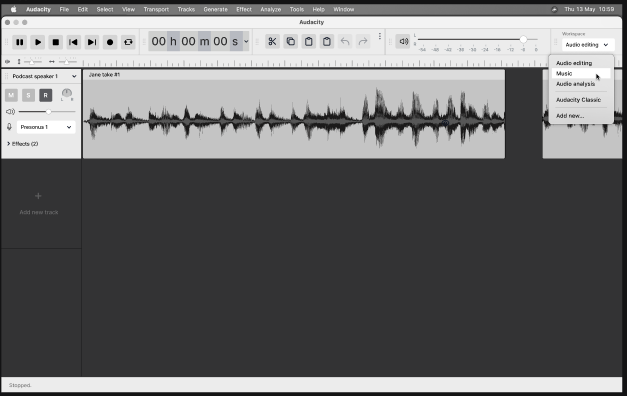The width and height of the screenshot is (627, 396).
Task: Mute the Podcast speaker 1 track
Action: tap(11, 95)
